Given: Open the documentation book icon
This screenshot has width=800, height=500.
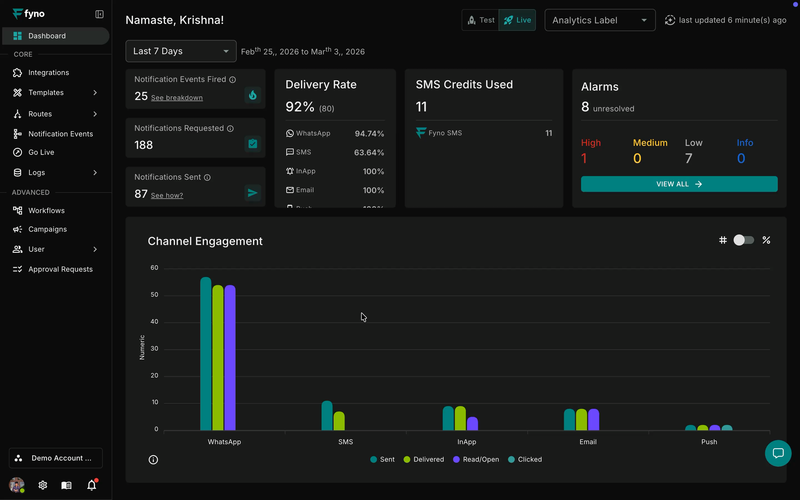Looking at the screenshot, I should click(x=66, y=485).
